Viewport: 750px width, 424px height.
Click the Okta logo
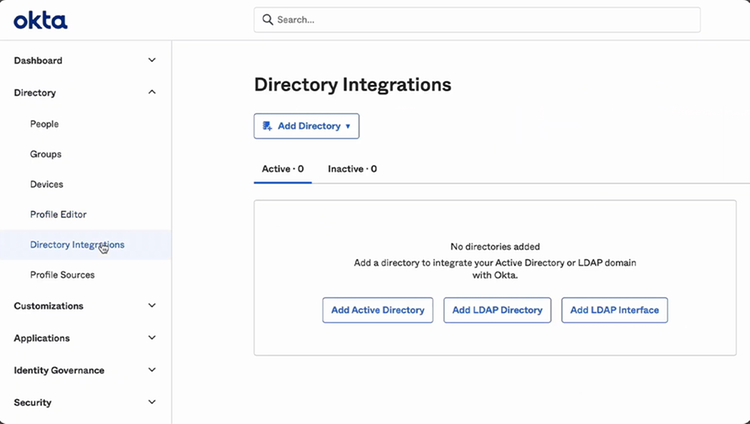pos(41,21)
